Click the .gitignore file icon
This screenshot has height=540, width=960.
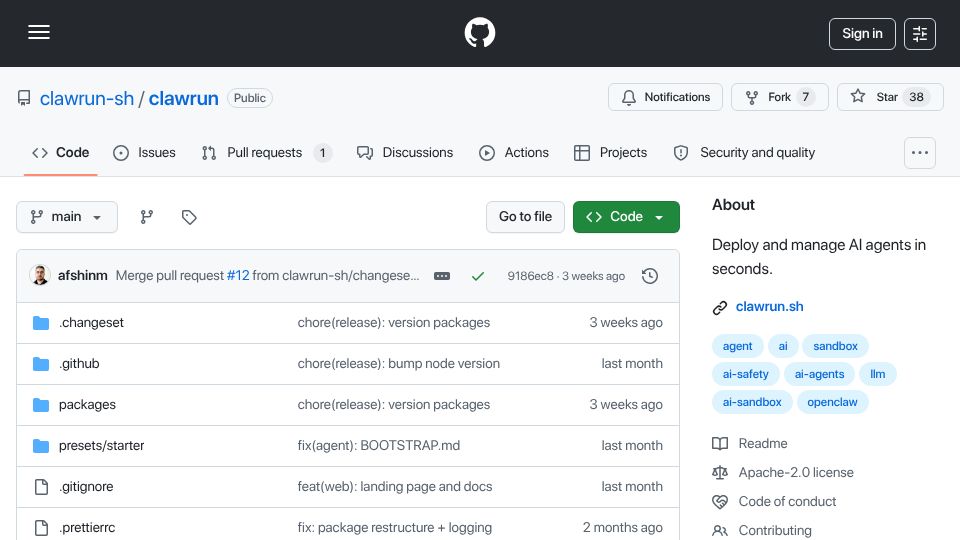click(x=41, y=487)
